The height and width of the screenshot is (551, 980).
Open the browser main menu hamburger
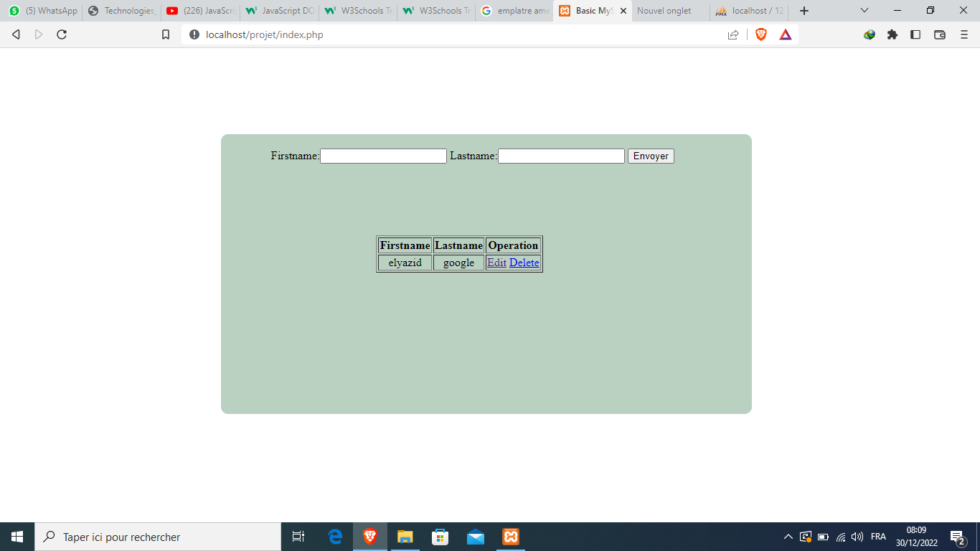(x=963, y=34)
